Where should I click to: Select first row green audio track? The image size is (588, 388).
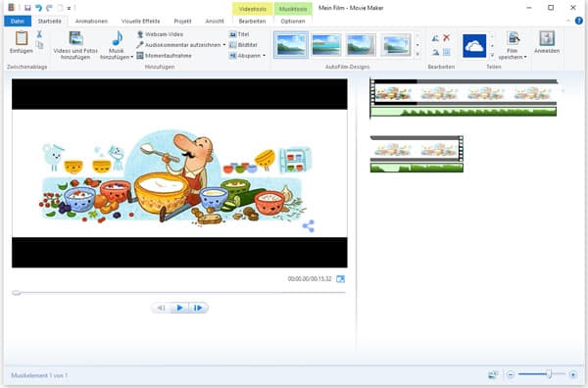point(464,112)
